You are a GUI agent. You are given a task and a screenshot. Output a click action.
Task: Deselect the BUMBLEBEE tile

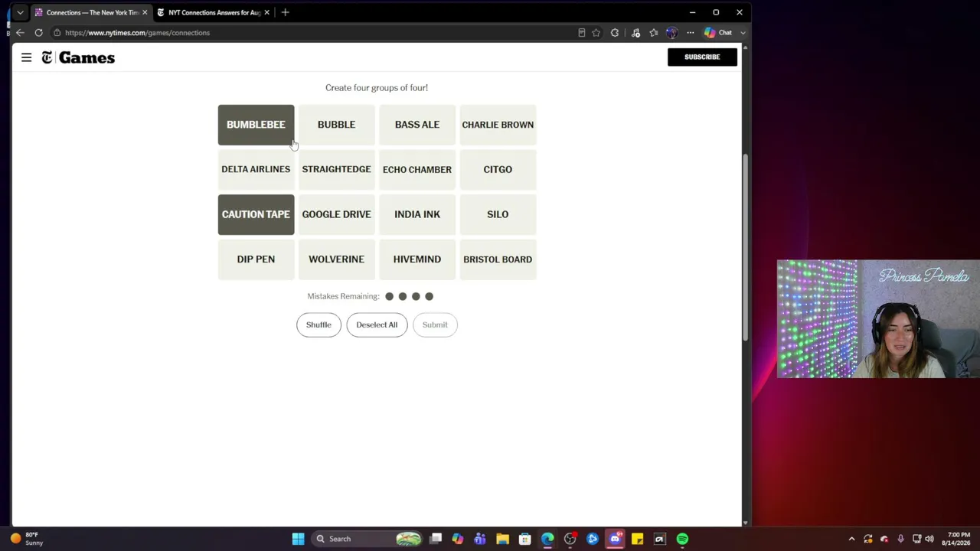(x=256, y=125)
